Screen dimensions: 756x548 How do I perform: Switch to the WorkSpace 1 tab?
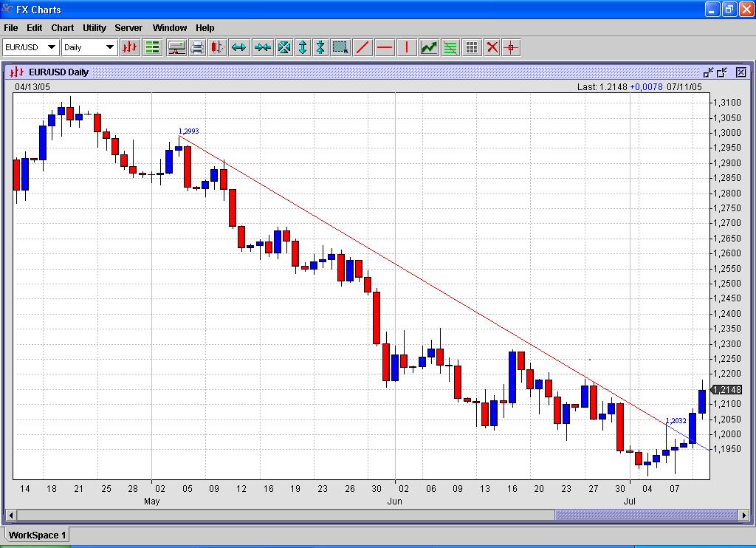coord(38,535)
